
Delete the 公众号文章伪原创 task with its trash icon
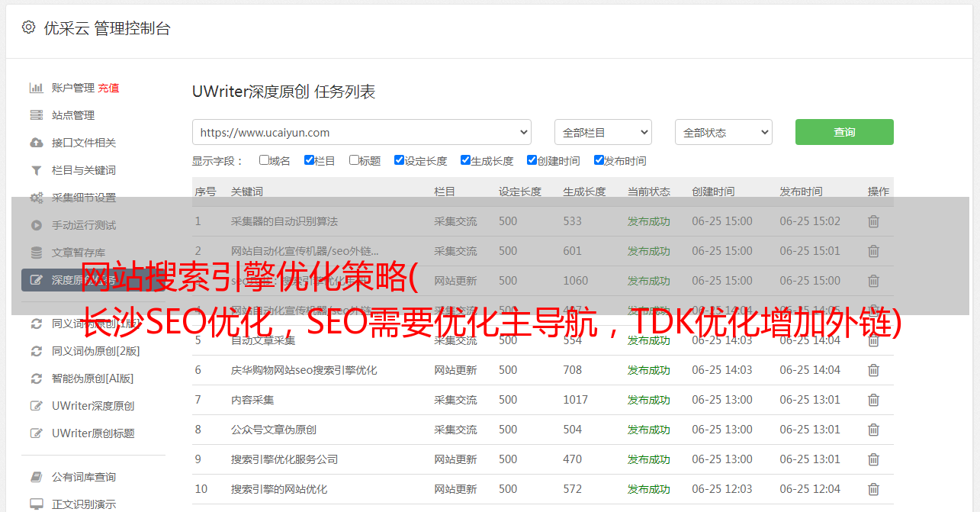point(874,430)
